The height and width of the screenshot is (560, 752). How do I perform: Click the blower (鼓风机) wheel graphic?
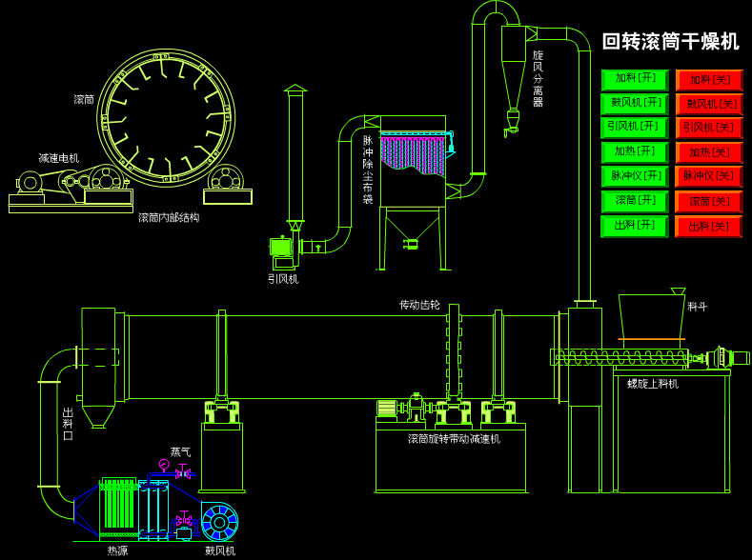tap(220, 522)
